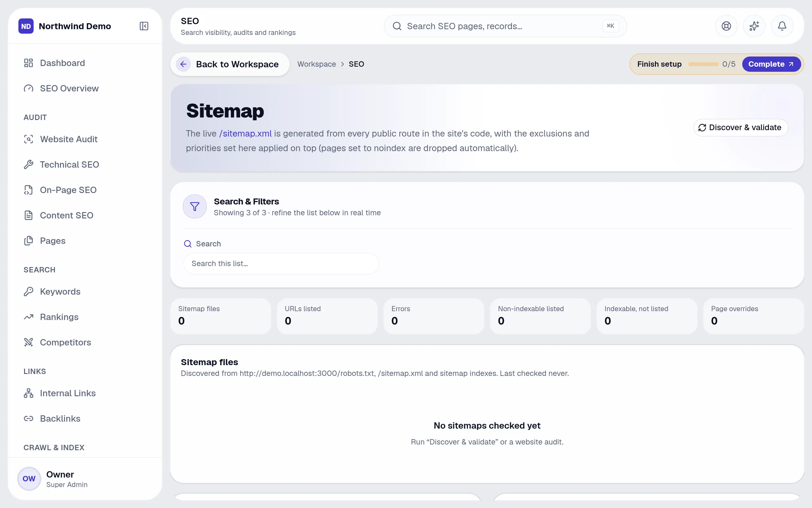Click the back arrow icon beside Back to Workspace
The image size is (812, 508).
click(183, 64)
